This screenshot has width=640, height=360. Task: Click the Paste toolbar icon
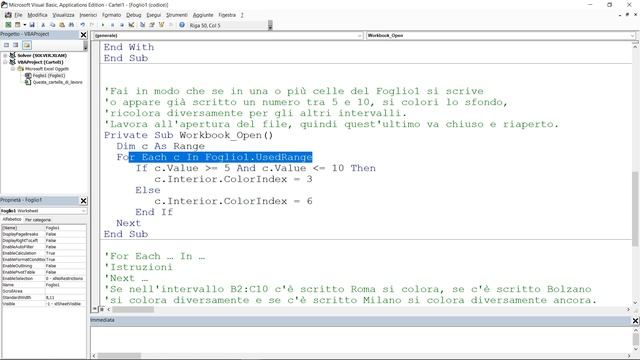pyautogui.click(x=62, y=25)
